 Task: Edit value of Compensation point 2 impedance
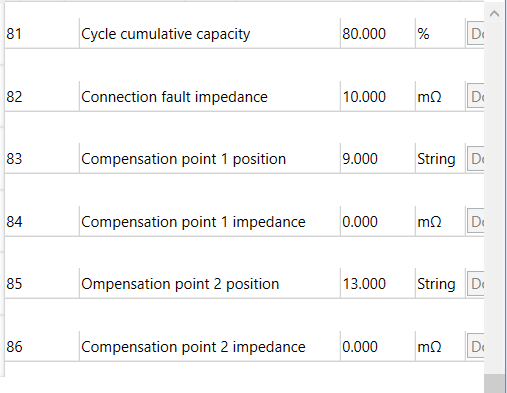coord(377,347)
